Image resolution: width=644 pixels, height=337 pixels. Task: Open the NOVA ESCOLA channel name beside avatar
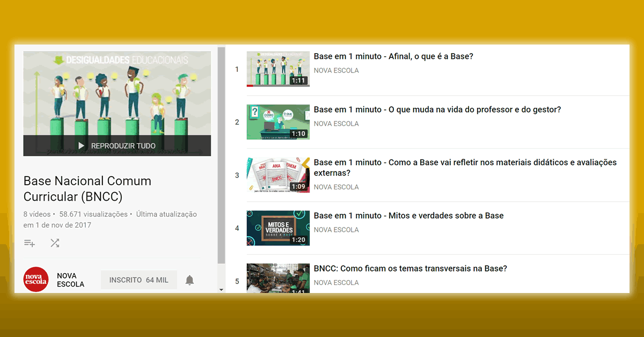click(71, 280)
